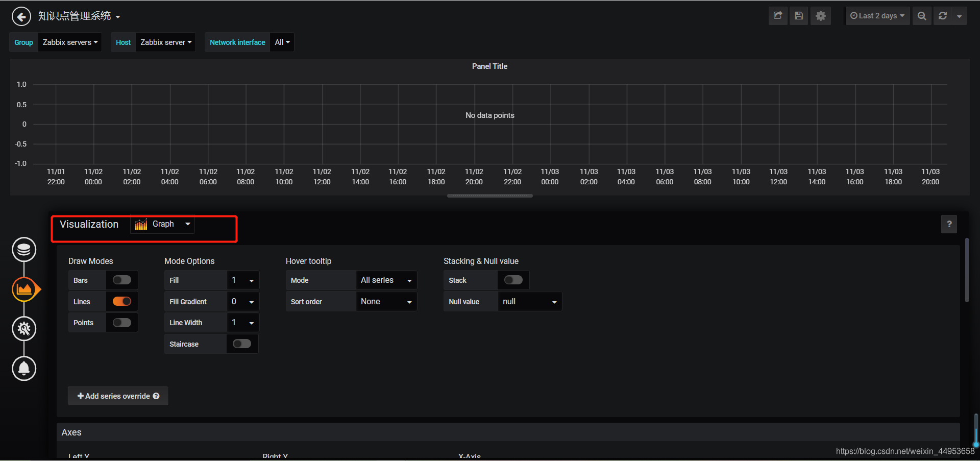Image resolution: width=980 pixels, height=461 pixels.
Task: Click the panel resize handle bar
Action: (490, 196)
